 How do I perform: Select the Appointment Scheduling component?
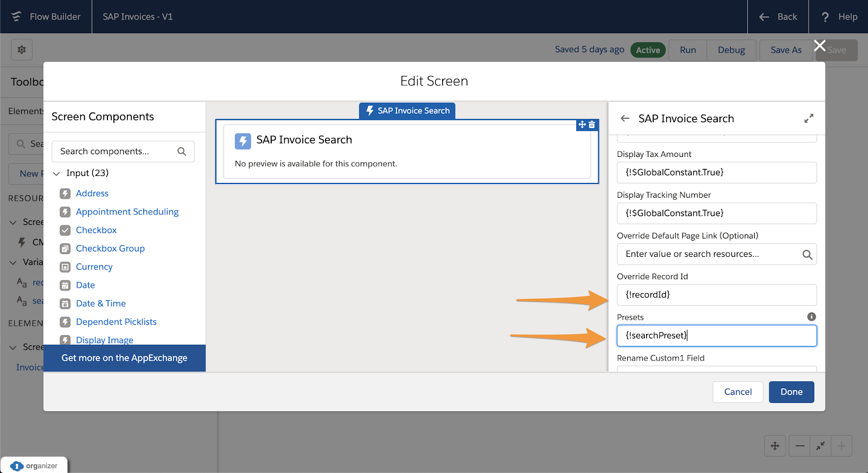coord(127,212)
